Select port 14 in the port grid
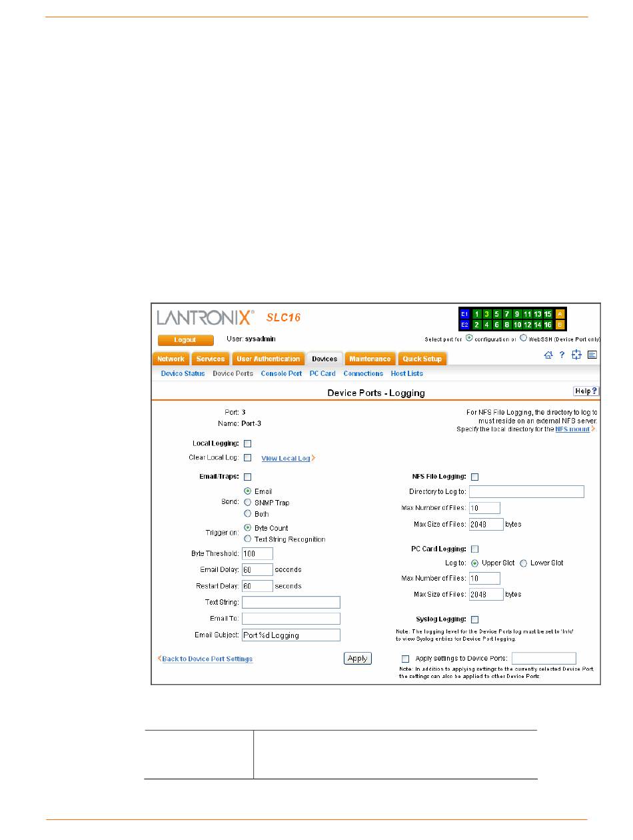Screen dimensions: 633x840 point(537,325)
